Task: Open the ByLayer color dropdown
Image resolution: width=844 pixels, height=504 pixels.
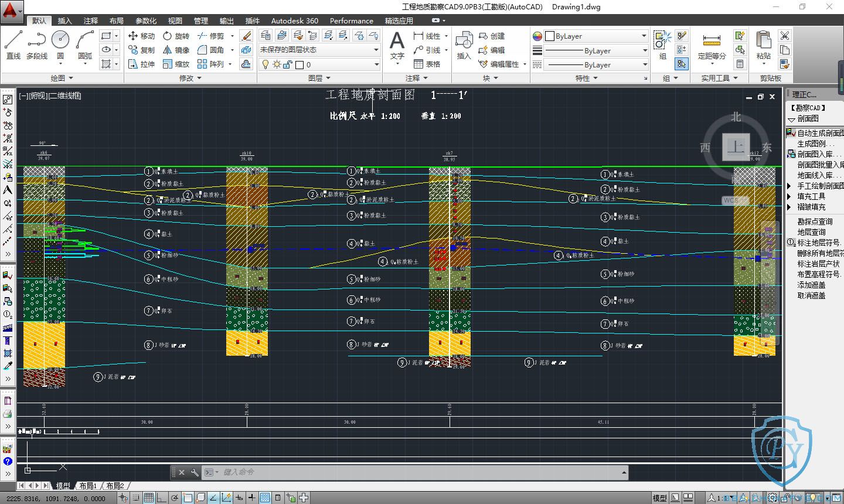Action: [596, 36]
